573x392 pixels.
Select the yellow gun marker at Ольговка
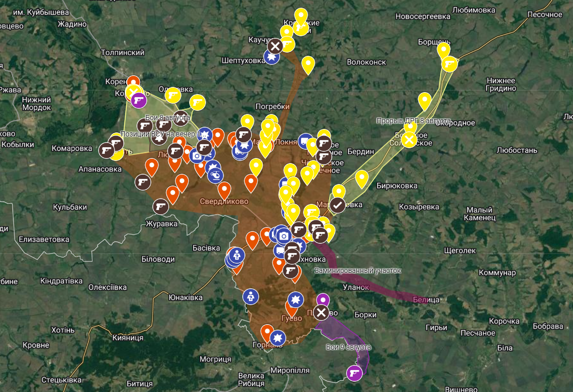pyautogui.click(x=173, y=95)
